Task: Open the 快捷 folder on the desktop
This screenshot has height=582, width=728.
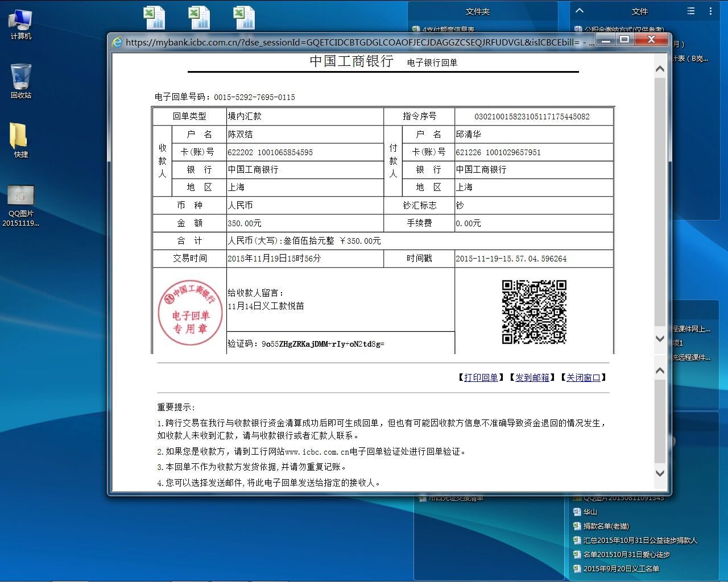Action: (21, 140)
